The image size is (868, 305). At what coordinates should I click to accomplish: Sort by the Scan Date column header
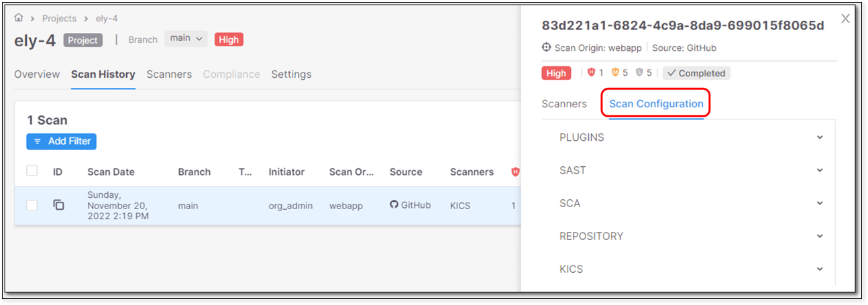[x=111, y=172]
